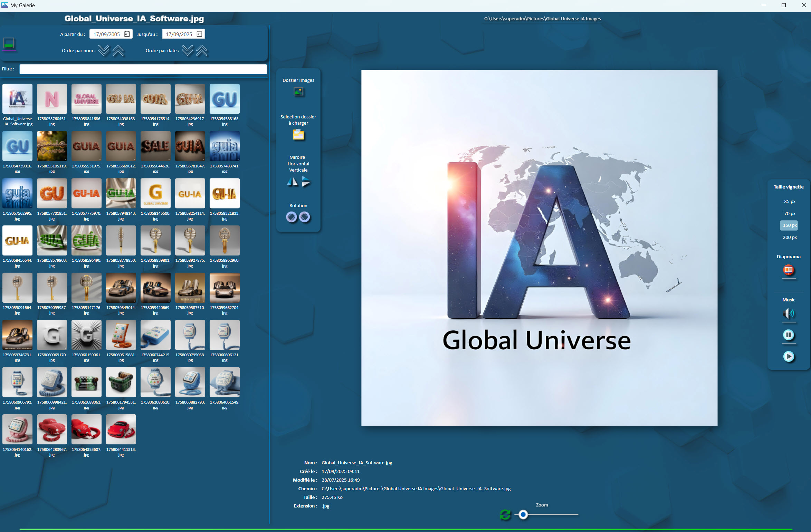The height and width of the screenshot is (532, 811).
Task: Click the Music speaker icon
Action: (788, 313)
